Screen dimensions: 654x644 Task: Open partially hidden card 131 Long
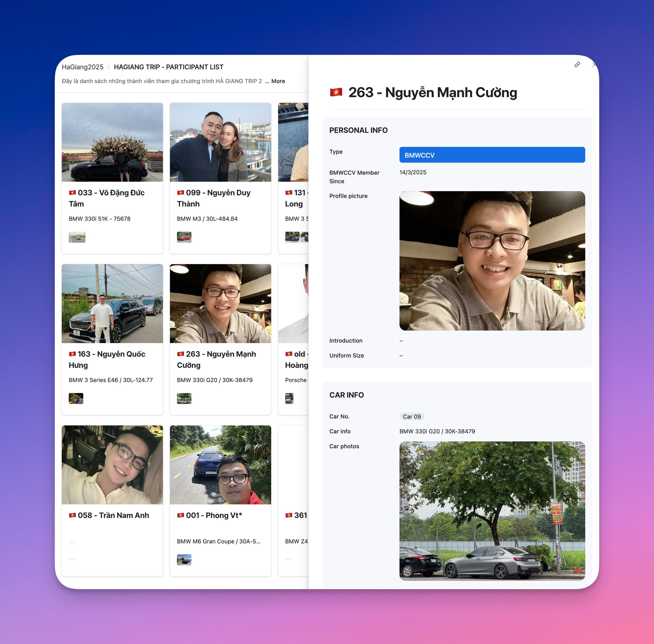pyautogui.click(x=293, y=178)
